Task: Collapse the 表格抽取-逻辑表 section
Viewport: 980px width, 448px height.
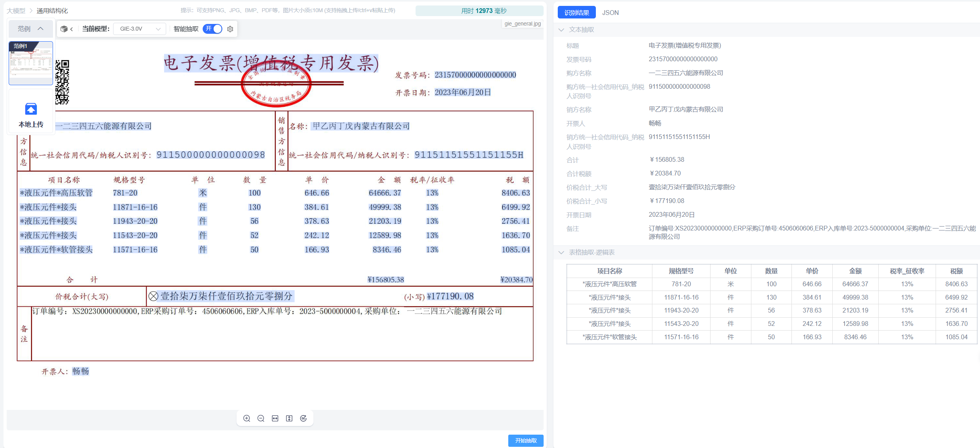Action: (x=561, y=252)
